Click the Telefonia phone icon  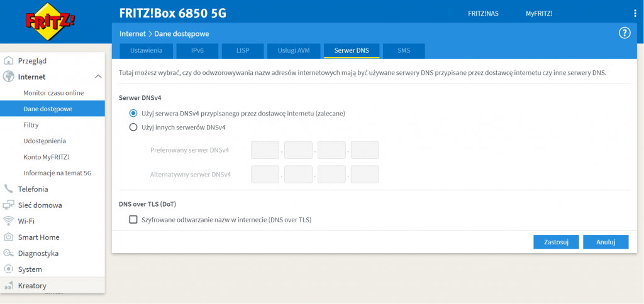tap(9, 189)
